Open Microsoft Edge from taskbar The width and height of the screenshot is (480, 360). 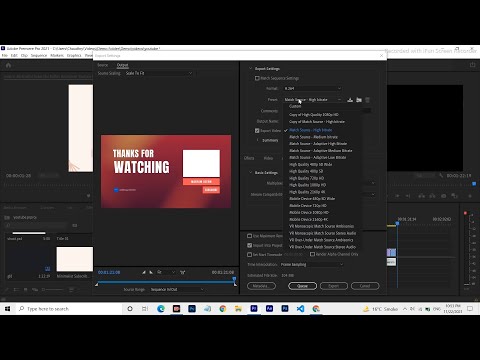point(161,309)
